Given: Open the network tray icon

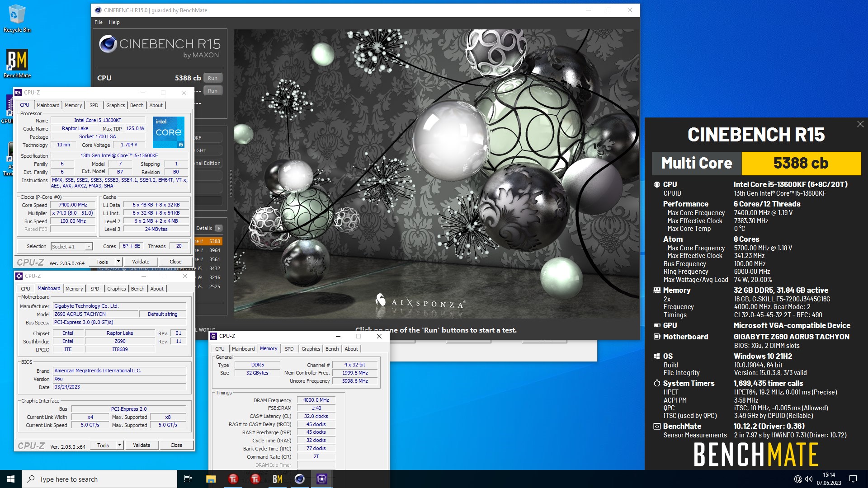Looking at the screenshot, I should tap(798, 479).
